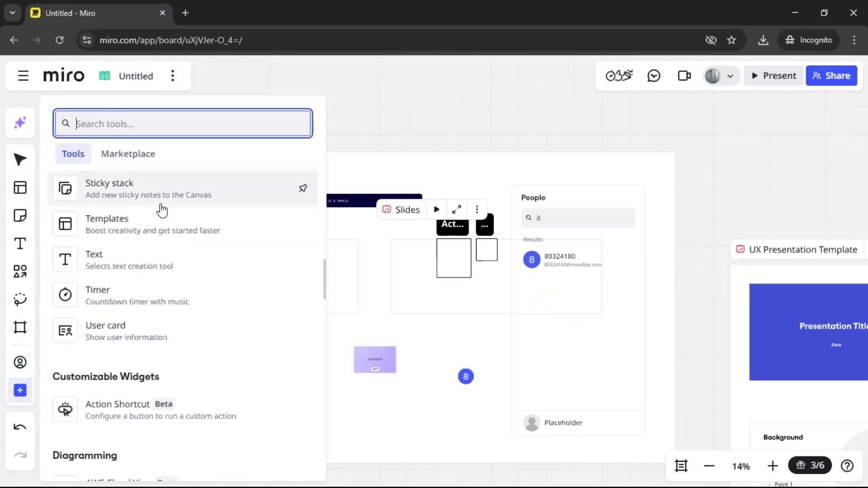The width and height of the screenshot is (868, 488).
Task: Select the cursor arrow tool
Action: pyautogui.click(x=20, y=160)
